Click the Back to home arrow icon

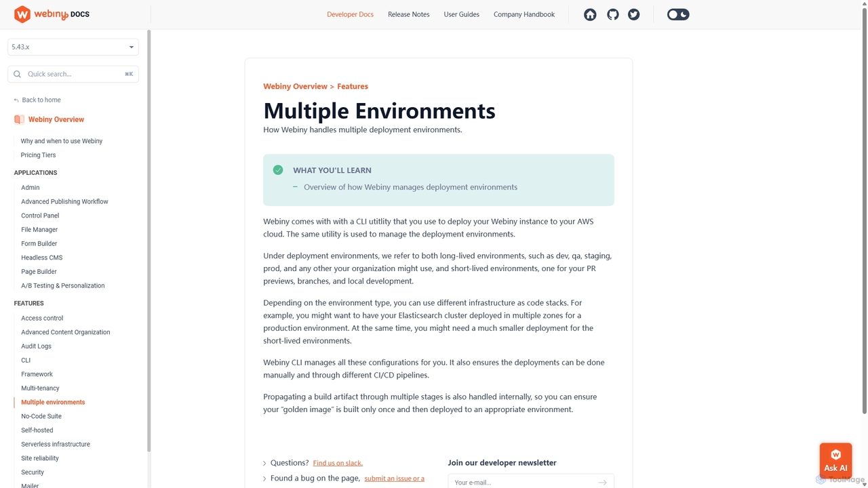16,100
